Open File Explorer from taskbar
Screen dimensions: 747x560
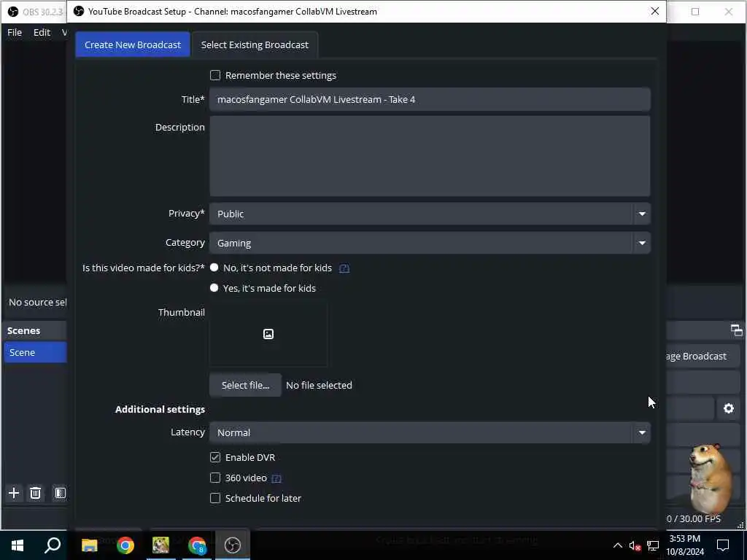(x=89, y=545)
